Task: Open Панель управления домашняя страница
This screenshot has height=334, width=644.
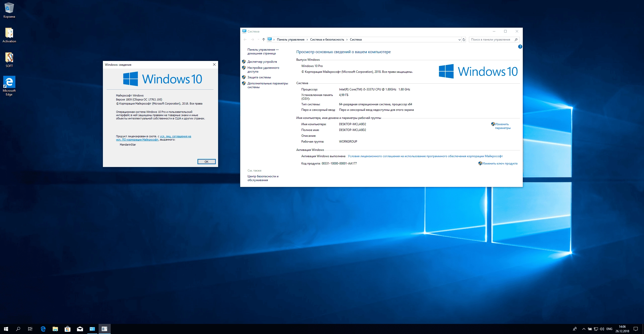Action: coord(263,51)
